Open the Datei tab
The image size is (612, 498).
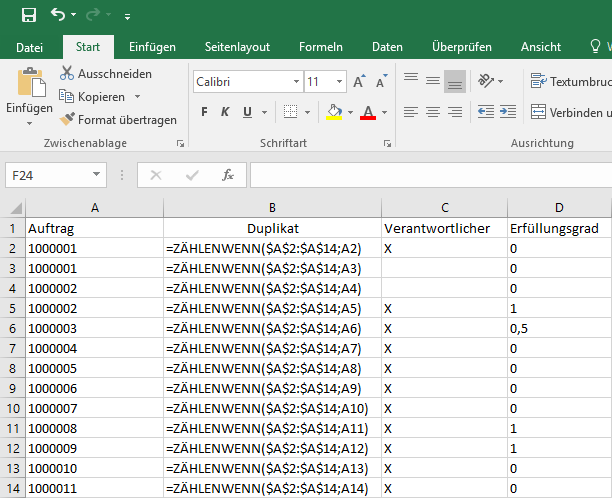click(29, 47)
